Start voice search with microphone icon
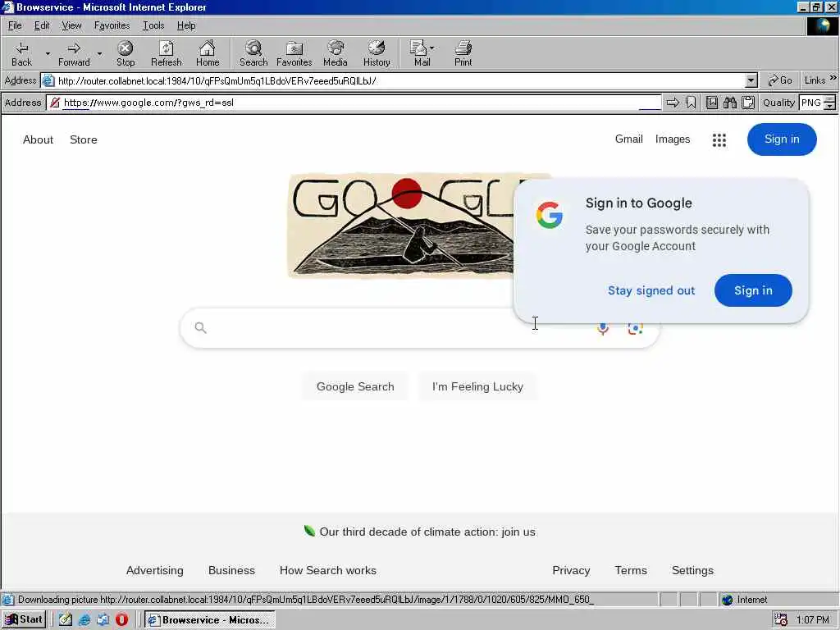Image resolution: width=840 pixels, height=630 pixels. [x=603, y=328]
